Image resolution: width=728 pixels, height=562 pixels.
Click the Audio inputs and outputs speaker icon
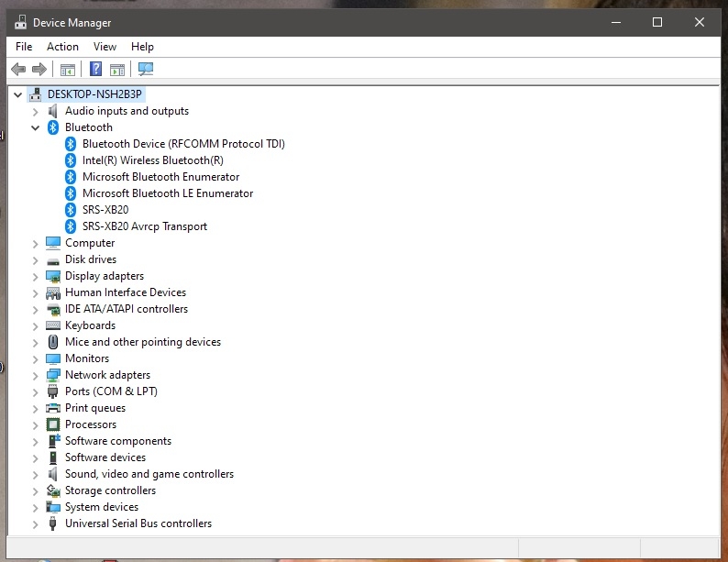coord(53,111)
